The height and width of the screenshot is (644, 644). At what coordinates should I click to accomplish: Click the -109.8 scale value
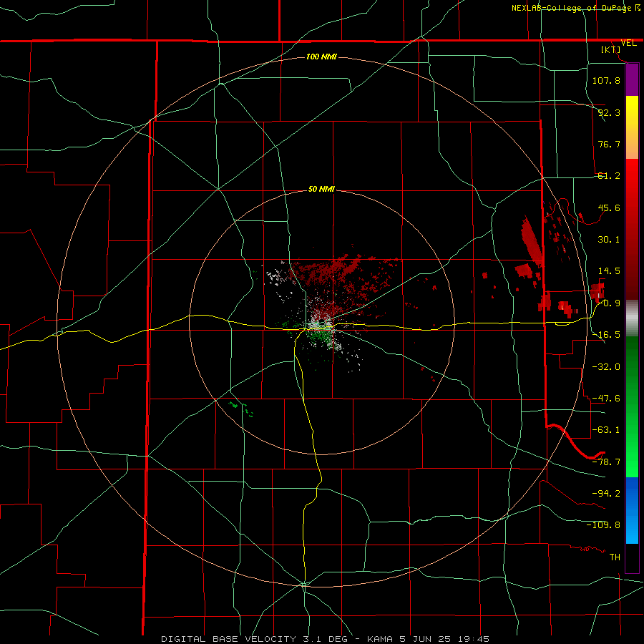[603, 525]
